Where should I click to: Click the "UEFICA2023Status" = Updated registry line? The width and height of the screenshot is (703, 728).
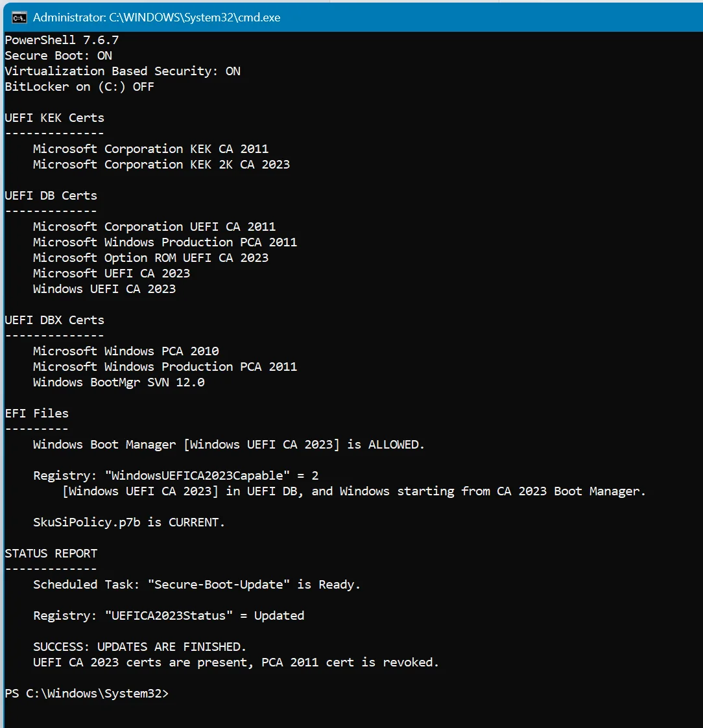point(169,616)
